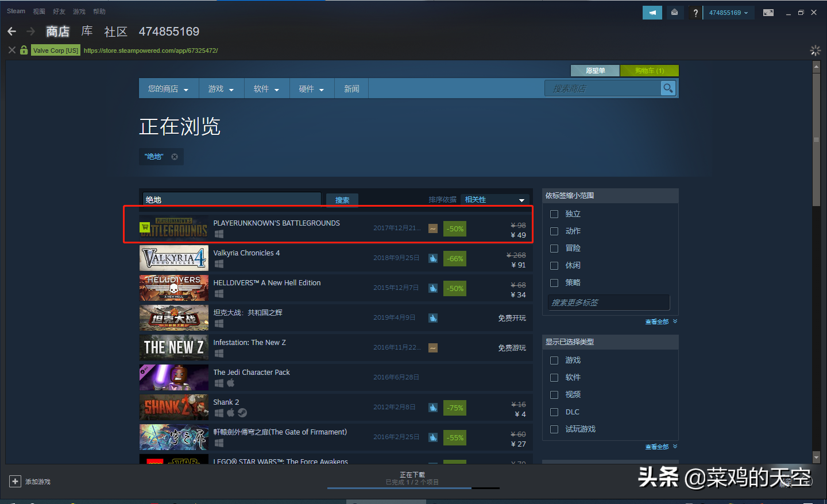Click the Windows icon under Valkyria Chronicles 4
The image size is (827, 504).
pos(219,264)
